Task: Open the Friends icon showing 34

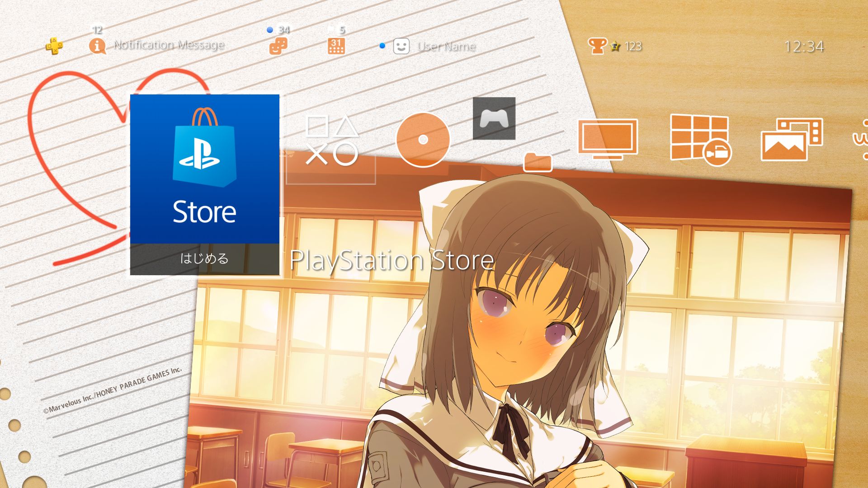Action: [278, 46]
